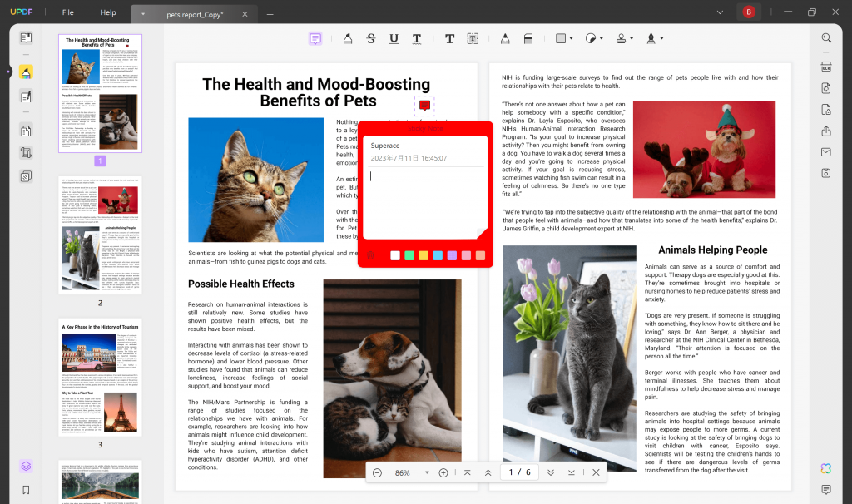Select the Highlight text tool
The image size is (852, 504).
[x=348, y=38]
